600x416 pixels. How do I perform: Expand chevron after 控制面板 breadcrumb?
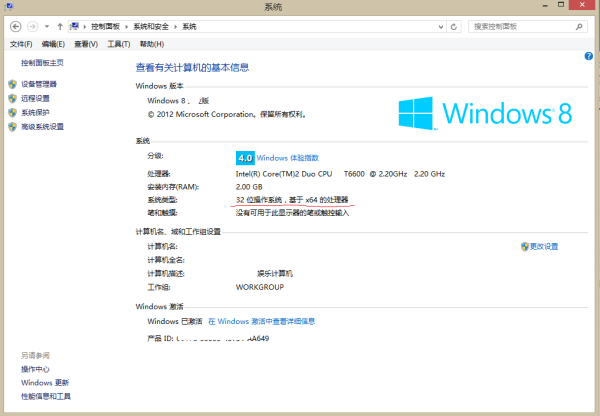pos(126,26)
